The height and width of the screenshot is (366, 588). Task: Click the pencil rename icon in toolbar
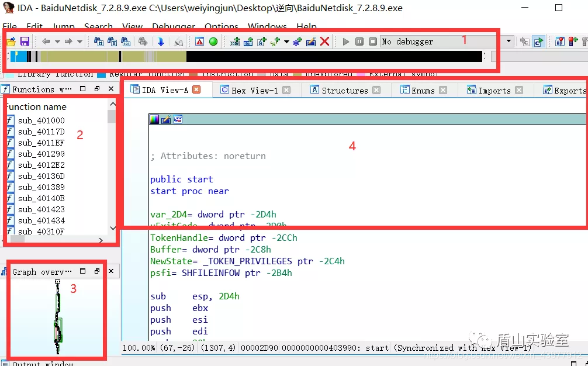(x=311, y=42)
